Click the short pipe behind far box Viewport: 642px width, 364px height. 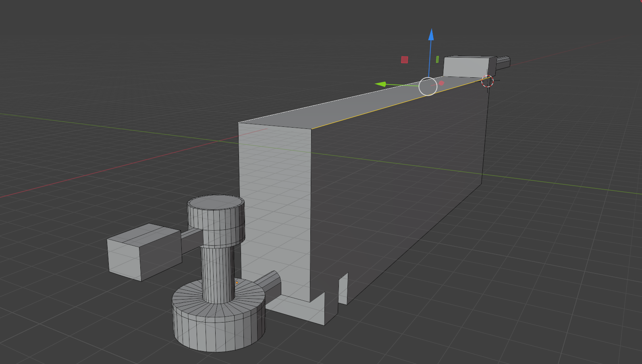pyautogui.click(x=503, y=62)
